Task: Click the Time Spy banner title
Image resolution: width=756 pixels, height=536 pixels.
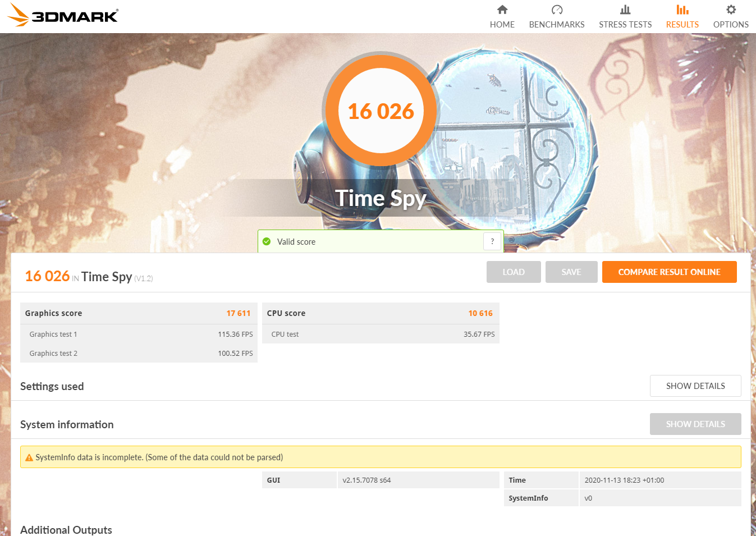Action: click(x=381, y=199)
